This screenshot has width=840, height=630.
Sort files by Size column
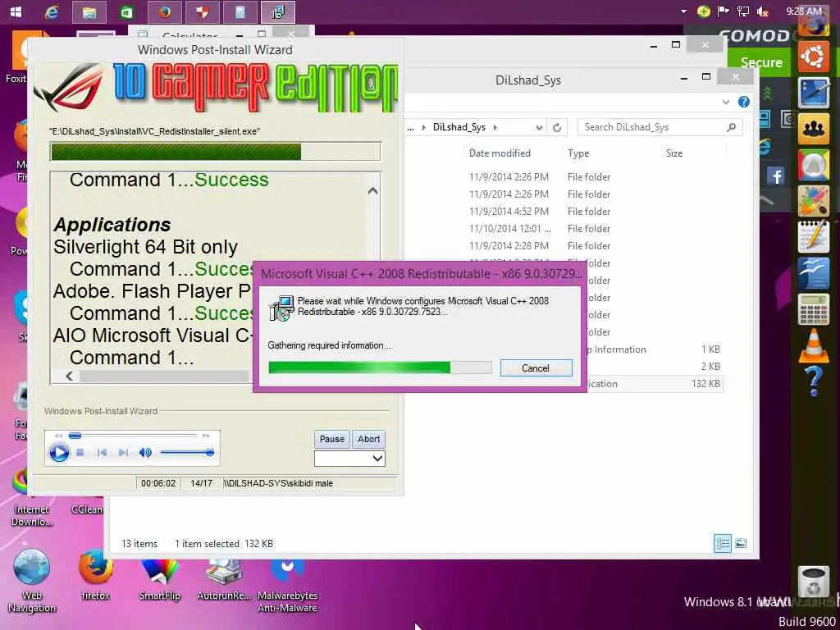pyautogui.click(x=674, y=153)
